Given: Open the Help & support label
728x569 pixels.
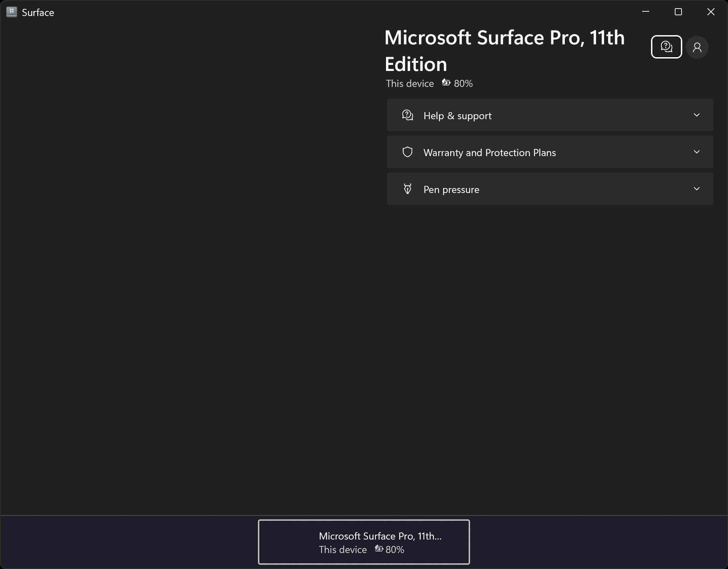Looking at the screenshot, I should click(x=457, y=116).
